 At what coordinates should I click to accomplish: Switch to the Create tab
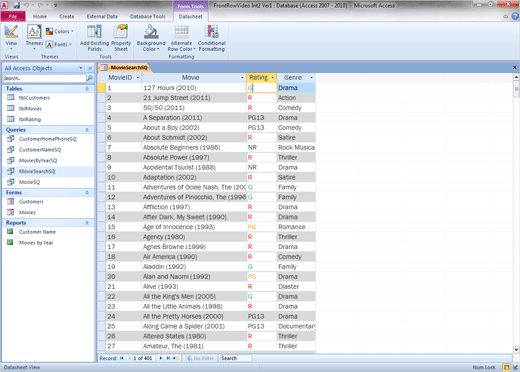coord(67,16)
